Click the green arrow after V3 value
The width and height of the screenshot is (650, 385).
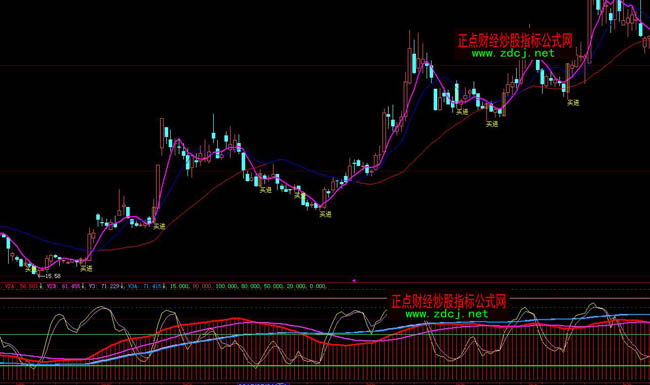(122, 286)
